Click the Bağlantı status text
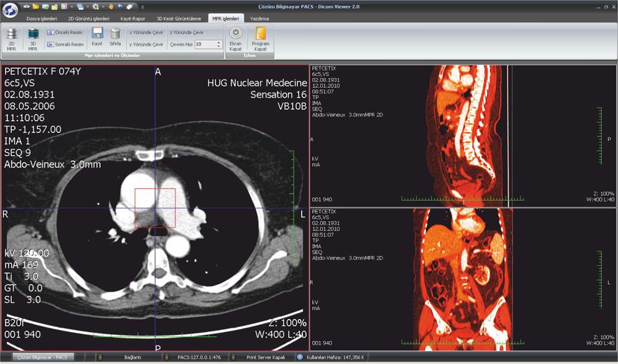The width and height of the screenshot is (618, 364). pos(132,357)
